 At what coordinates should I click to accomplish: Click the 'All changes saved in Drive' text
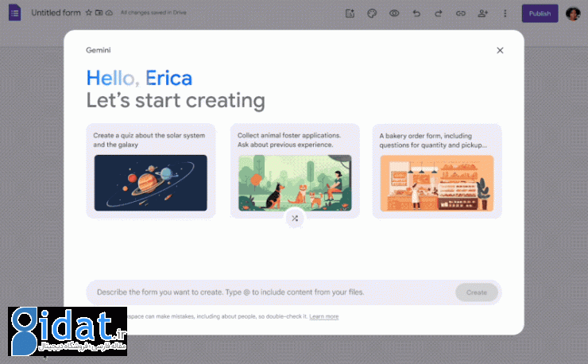pyautogui.click(x=153, y=13)
